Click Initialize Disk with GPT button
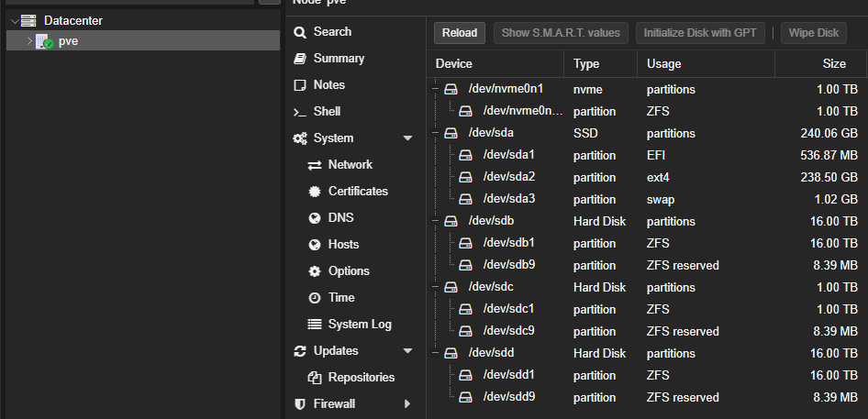This screenshot has height=419, width=868. 700,33
